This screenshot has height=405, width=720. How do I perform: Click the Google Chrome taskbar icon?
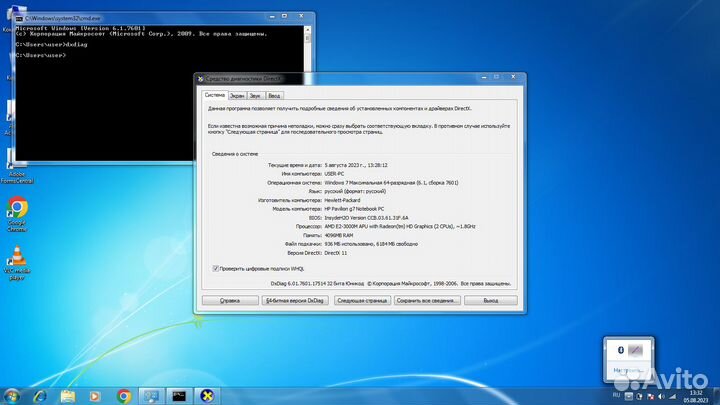pos(123,396)
